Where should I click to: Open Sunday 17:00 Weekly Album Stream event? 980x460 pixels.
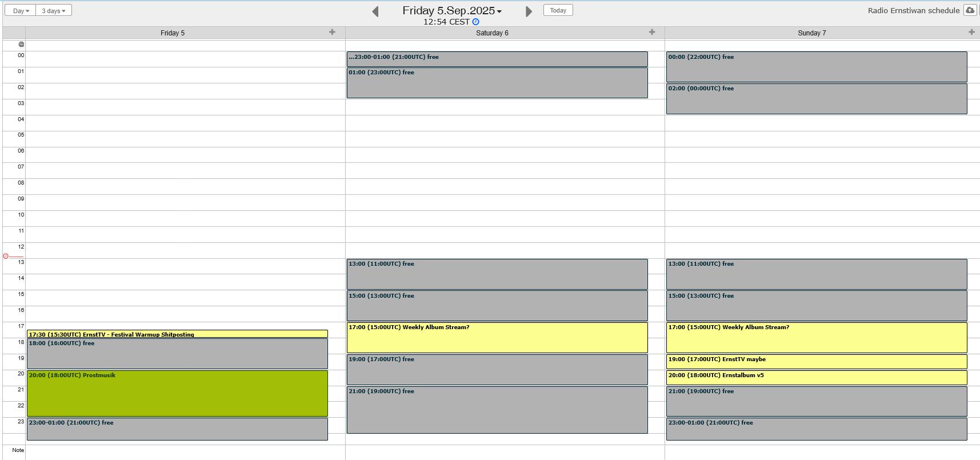[x=817, y=338]
